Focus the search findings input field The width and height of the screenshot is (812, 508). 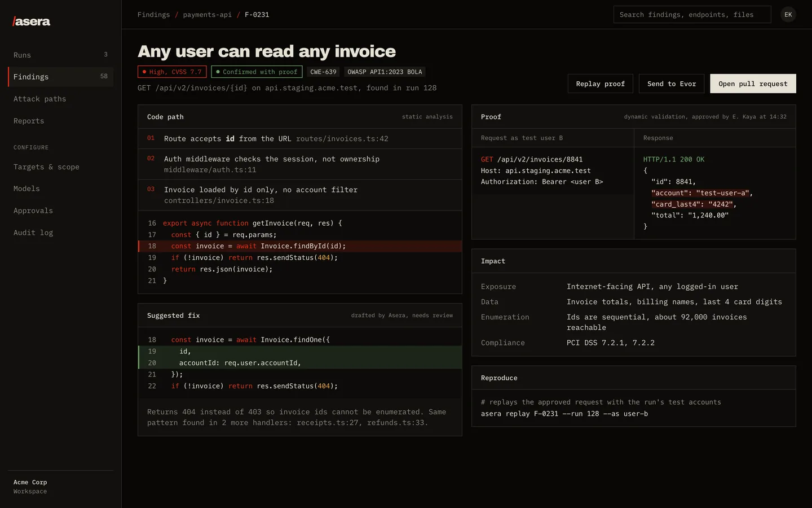(692, 15)
